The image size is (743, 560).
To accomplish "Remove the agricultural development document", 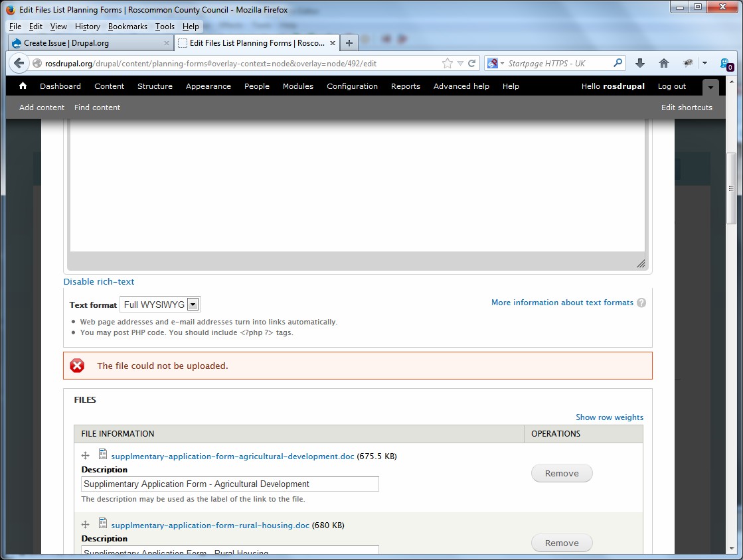I will pos(561,472).
